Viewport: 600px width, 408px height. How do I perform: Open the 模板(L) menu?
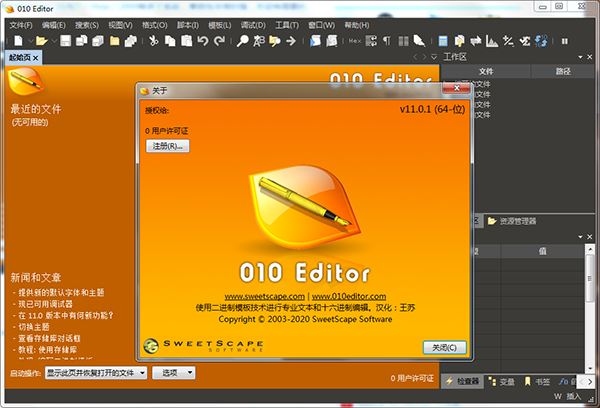220,25
